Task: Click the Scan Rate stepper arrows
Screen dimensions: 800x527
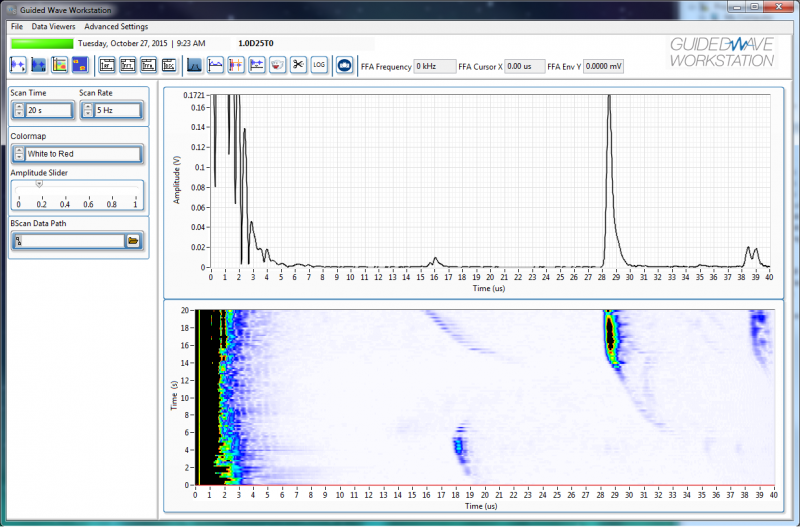Action: [87, 110]
